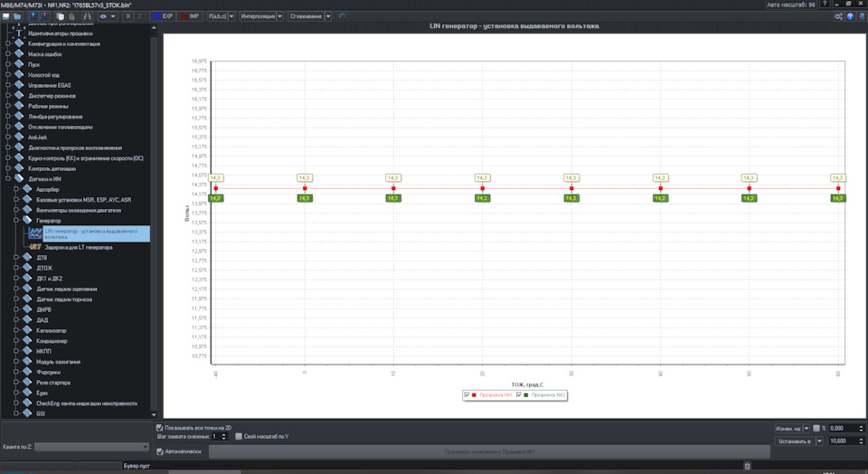Click the eye view icon in toolbar
868x474 pixels.
[x=103, y=16]
